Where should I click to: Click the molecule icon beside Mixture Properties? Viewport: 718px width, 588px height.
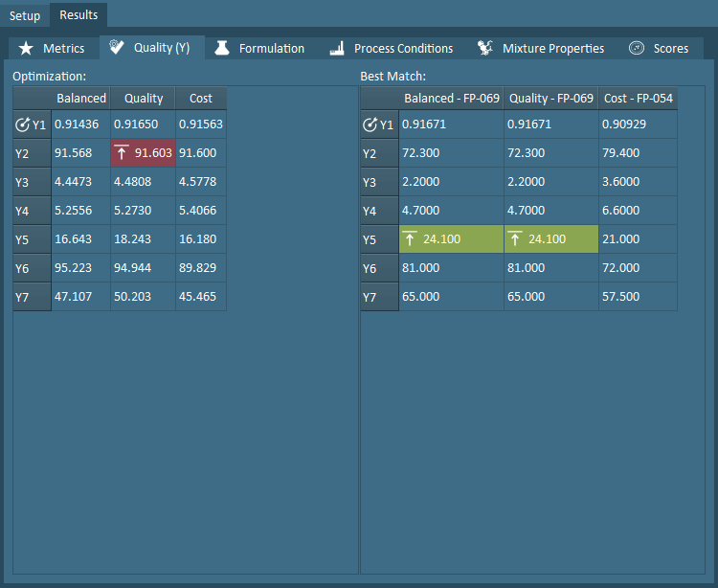[485, 48]
